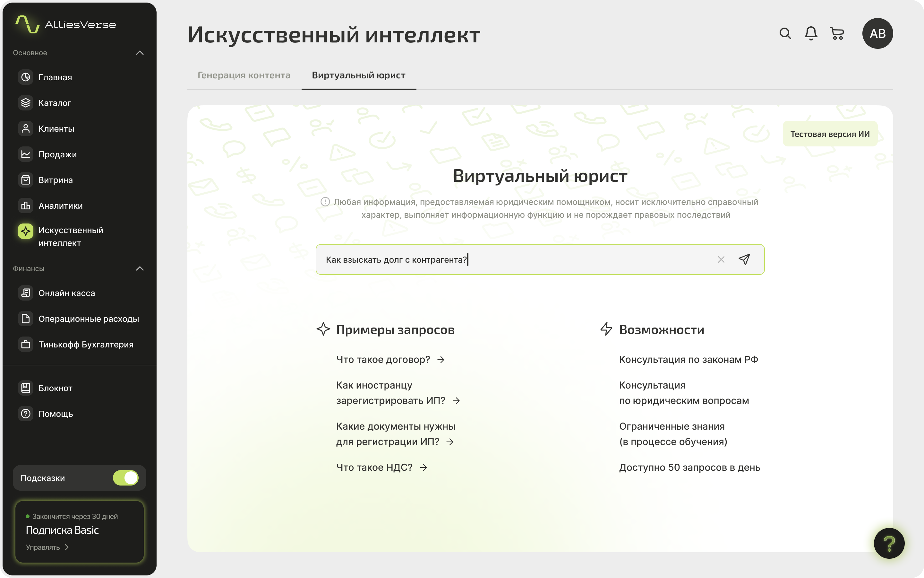Click the sparkle icon next to Примеры запросов

pyautogui.click(x=323, y=329)
